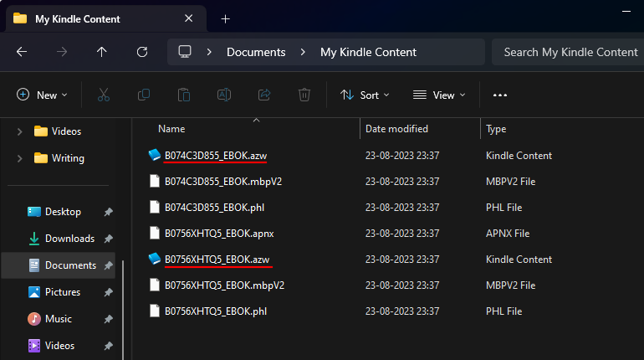
Task: Click Documents in the breadcrumb path
Action: click(x=256, y=52)
